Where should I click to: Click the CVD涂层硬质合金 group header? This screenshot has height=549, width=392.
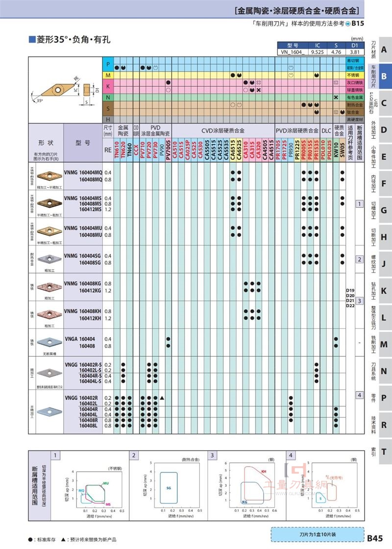tap(223, 130)
